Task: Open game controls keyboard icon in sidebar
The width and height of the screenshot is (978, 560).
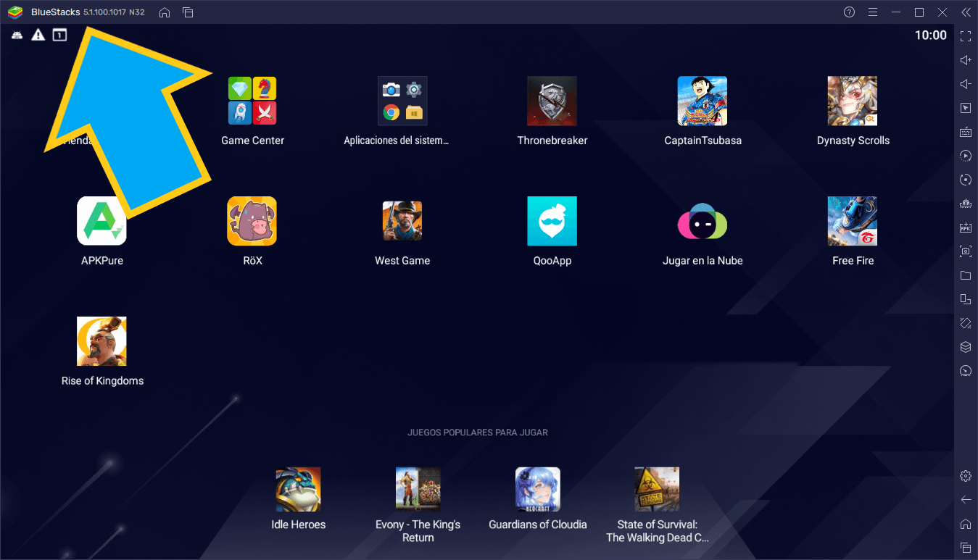Action: [965, 132]
